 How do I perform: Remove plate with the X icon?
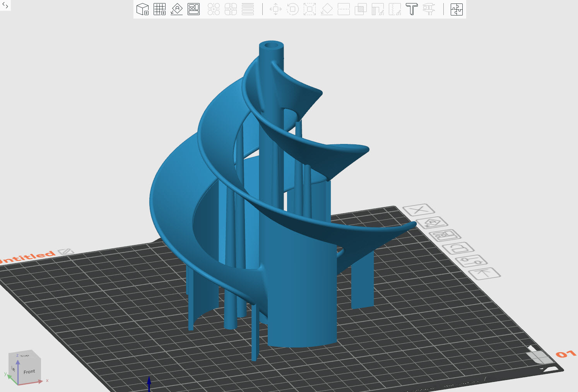coord(418,210)
